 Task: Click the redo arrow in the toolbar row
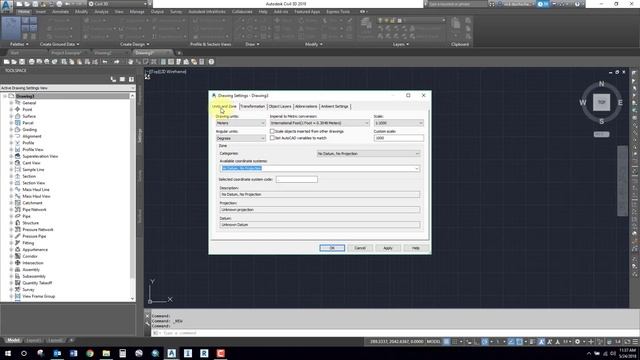116,62
